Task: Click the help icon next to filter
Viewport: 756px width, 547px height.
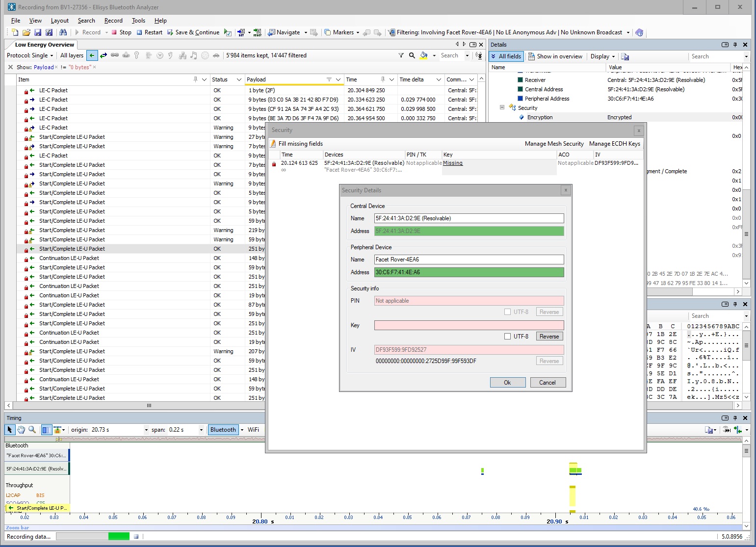Action: pyautogui.click(x=639, y=32)
